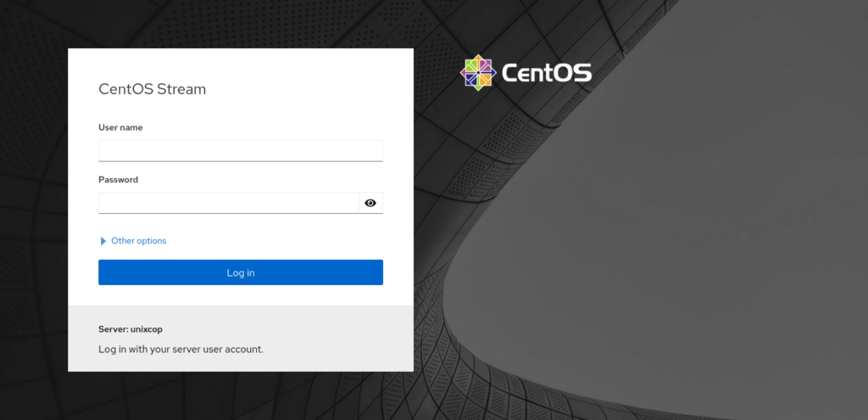
Task: Click the gray footer area of the login card
Action: click(x=241, y=339)
